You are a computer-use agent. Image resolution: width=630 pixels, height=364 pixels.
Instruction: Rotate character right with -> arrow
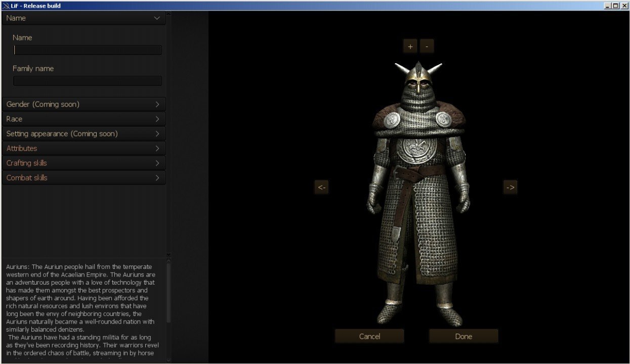(x=510, y=188)
